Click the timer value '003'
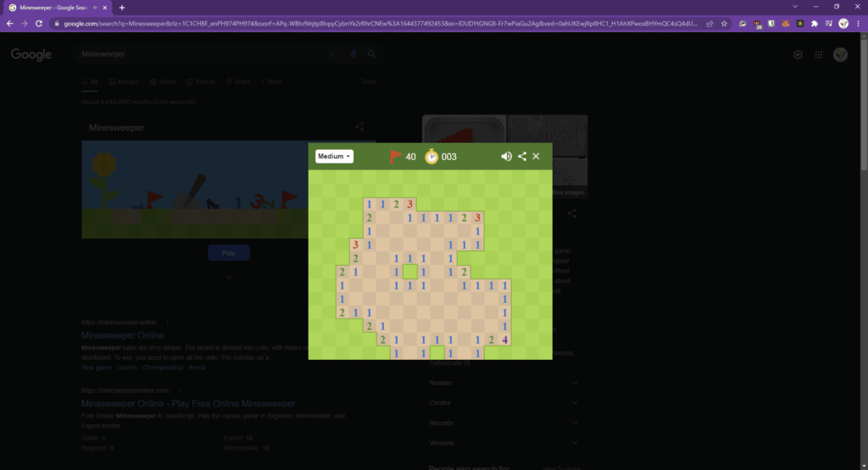 (x=449, y=157)
